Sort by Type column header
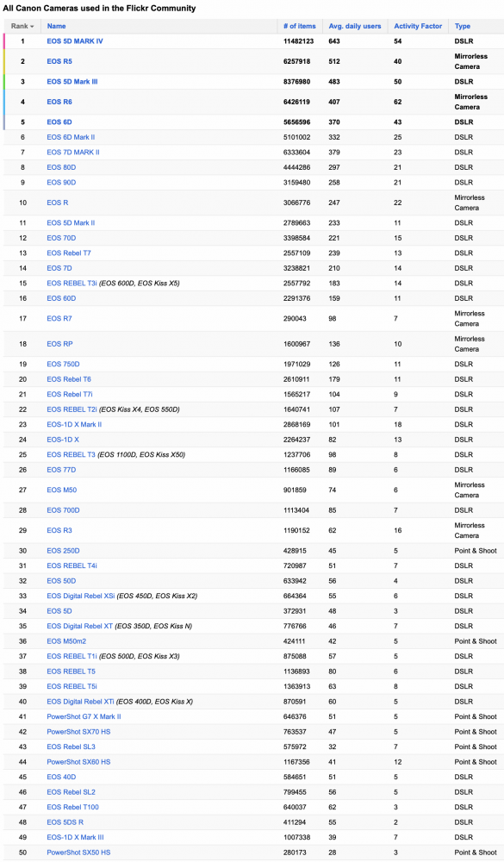Image resolution: width=504 pixels, height=862 pixels. point(463,27)
